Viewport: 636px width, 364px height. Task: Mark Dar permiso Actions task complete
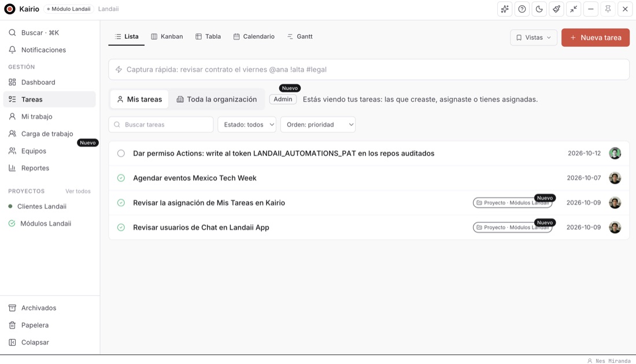click(121, 154)
